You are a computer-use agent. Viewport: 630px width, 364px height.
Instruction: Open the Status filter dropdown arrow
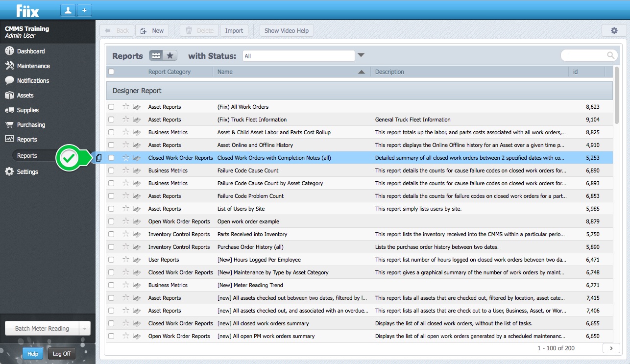click(x=361, y=55)
